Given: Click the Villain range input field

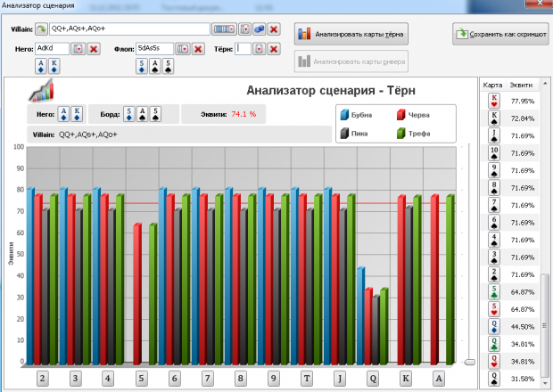Looking at the screenshot, I should click(x=129, y=29).
